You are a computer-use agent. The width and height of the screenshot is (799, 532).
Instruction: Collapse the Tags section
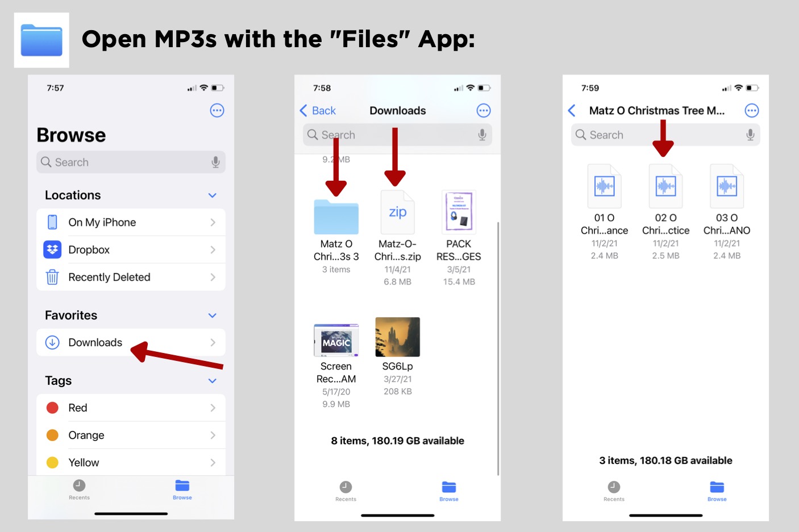tap(212, 380)
